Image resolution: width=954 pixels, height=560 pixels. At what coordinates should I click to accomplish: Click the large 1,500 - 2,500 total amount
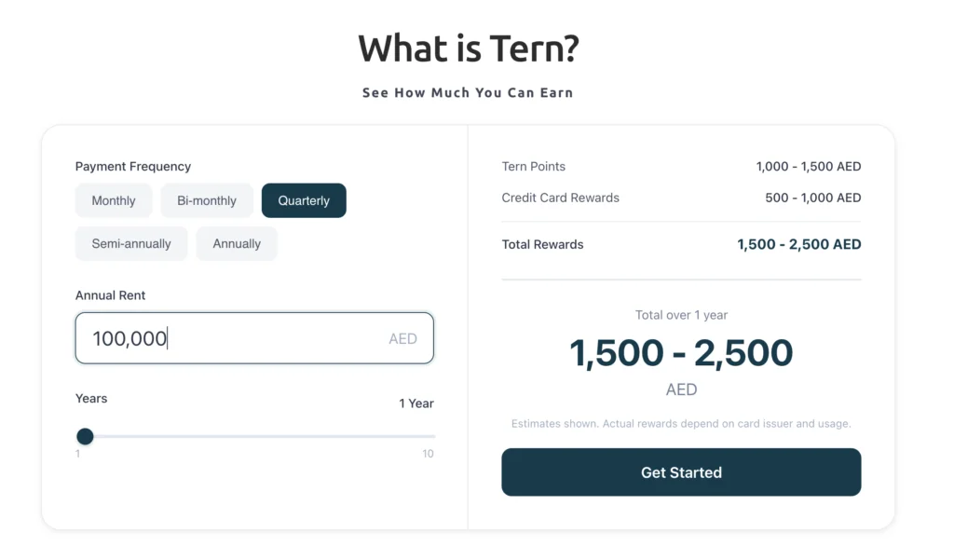click(681, 353)
